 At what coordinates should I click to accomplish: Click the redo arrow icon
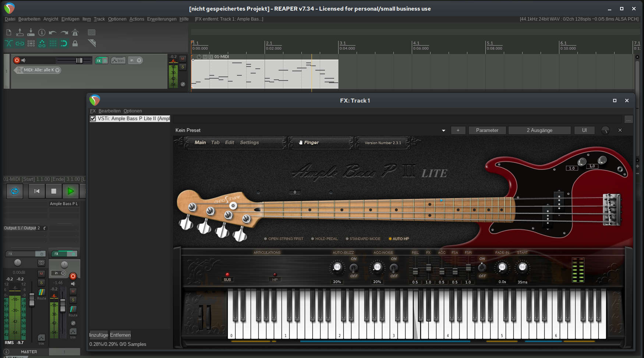point(64,32)
